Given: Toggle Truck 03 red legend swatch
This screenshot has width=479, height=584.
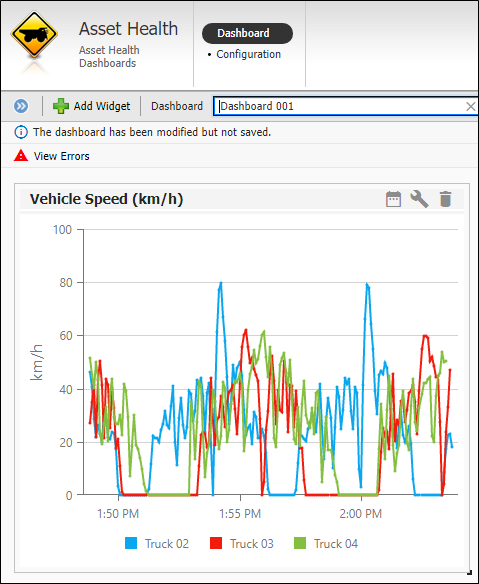Looking at the screenshot, I should pos(216,543).
